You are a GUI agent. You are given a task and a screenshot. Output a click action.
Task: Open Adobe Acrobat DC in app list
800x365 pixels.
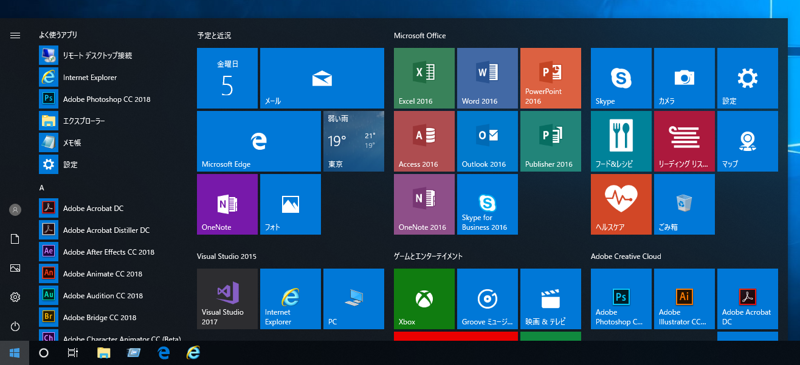tap(110, 208)
